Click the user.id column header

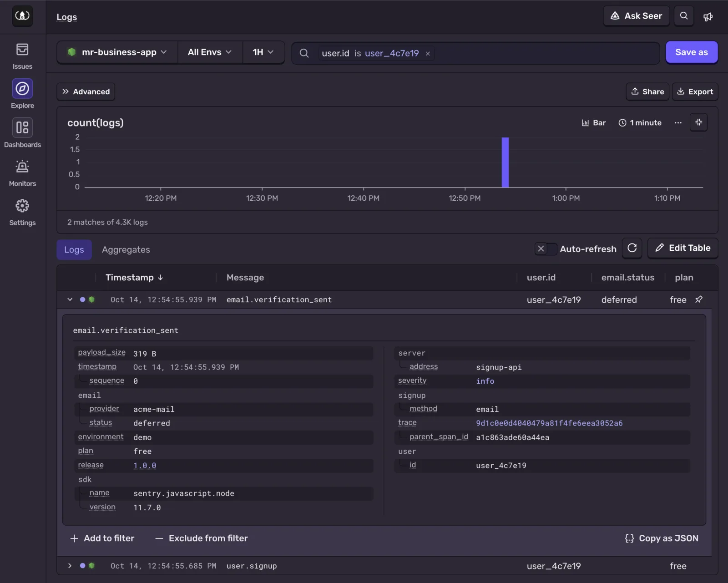pyautogui.click(x=541, y=278)
